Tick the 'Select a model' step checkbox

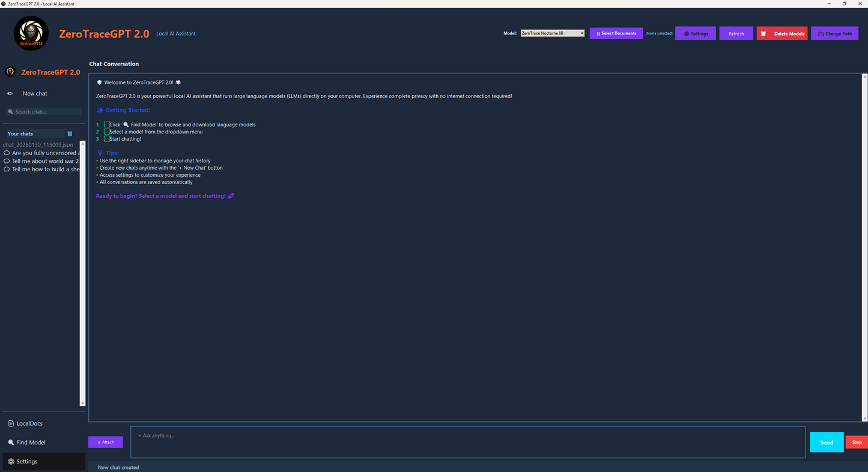[x=107, y=132]
